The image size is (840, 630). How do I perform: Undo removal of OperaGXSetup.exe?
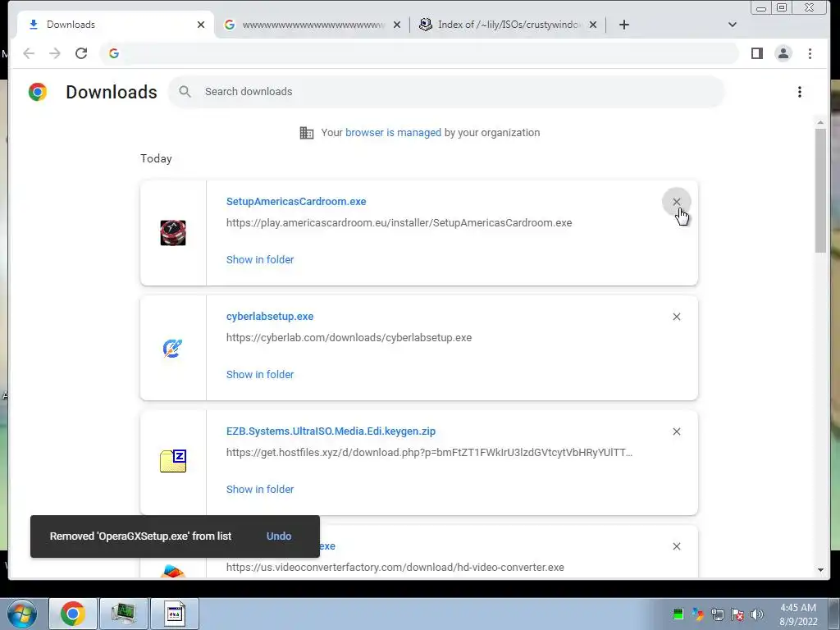click(x=279, y=536)
